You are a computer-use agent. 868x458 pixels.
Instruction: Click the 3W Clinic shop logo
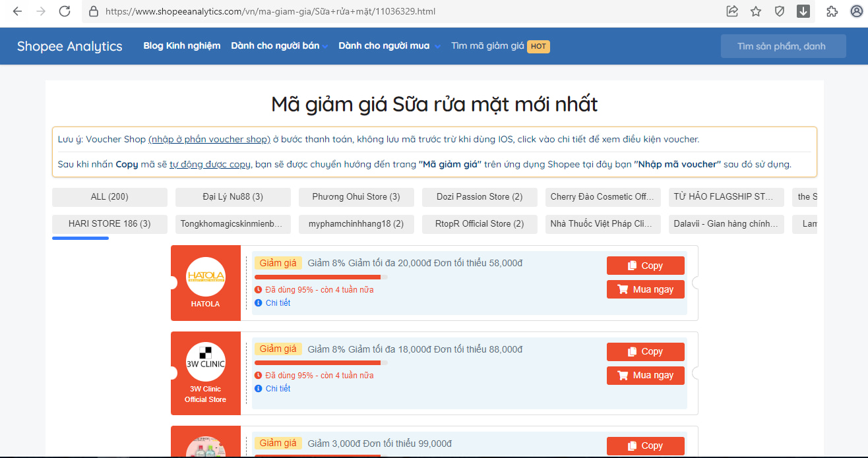pyautogui.click(x=205, y=362)
